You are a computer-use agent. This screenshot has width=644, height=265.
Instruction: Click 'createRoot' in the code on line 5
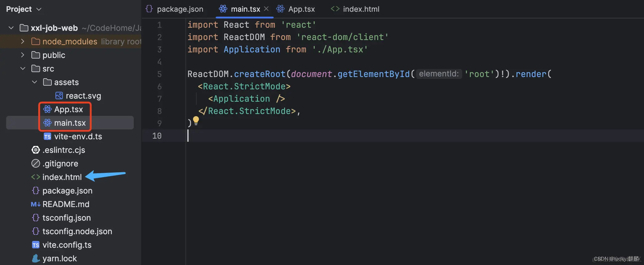(260, 74)
